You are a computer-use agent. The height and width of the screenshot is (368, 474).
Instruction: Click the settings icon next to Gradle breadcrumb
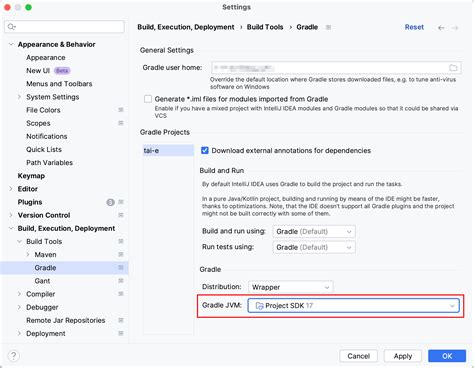328,27
